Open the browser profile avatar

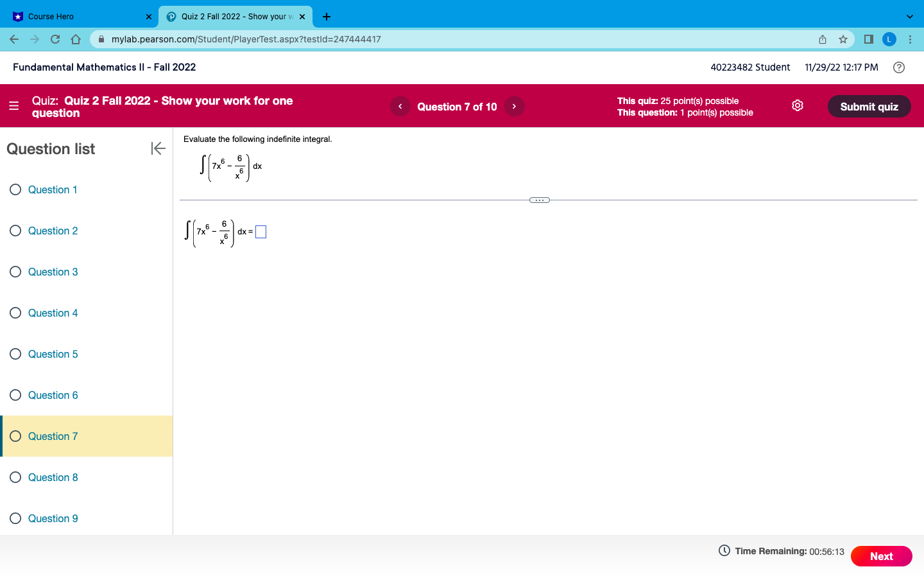pyautogui.click(x=889, y=39)
